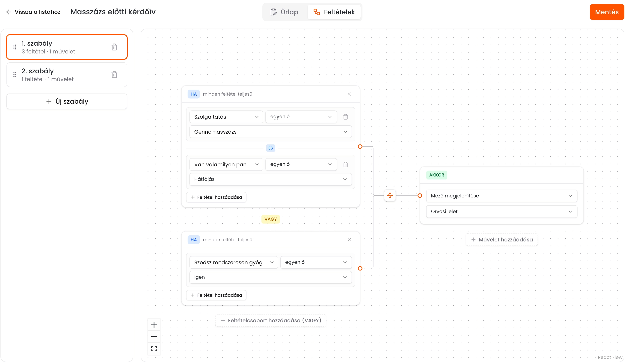Image resolution: width=629 pixels, height=364 pixels.
Task: Zoom in on the flow canvas
Action: tap(154, 325)
